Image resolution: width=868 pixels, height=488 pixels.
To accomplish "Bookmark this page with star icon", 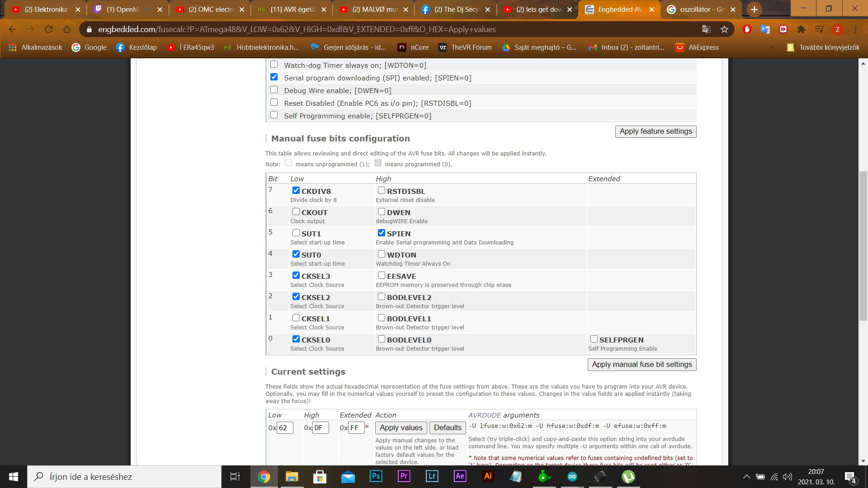I will pyautogui.click(x=724, y=29).
